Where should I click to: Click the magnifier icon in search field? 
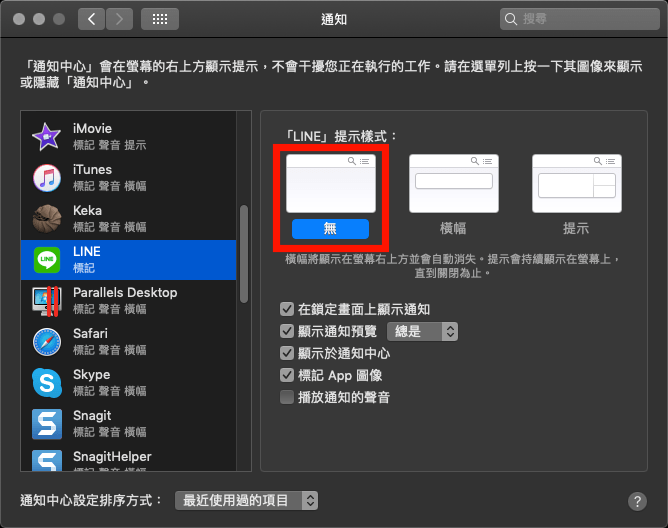510,19
